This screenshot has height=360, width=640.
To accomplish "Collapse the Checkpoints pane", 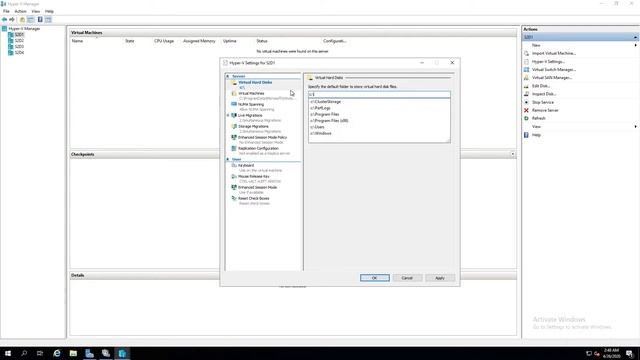I will (x=513, y=154).
